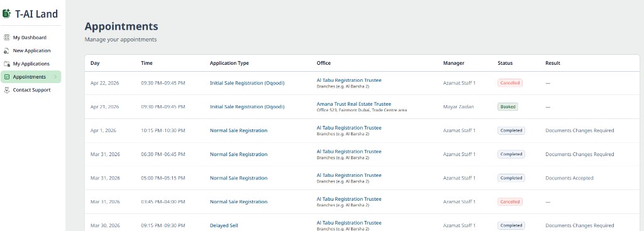Viewport: 644px width, 231px height.
Task: Open Initial Sale Registration (Oqoodi) link for Apr 21
Action: coord(247,107)
